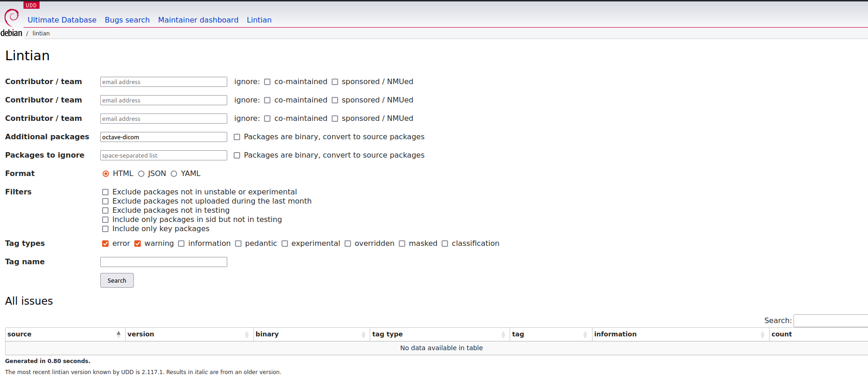Check co-maintained for first contributor
Viewport: 868px width, 392px height.
[x=267, y=82]
